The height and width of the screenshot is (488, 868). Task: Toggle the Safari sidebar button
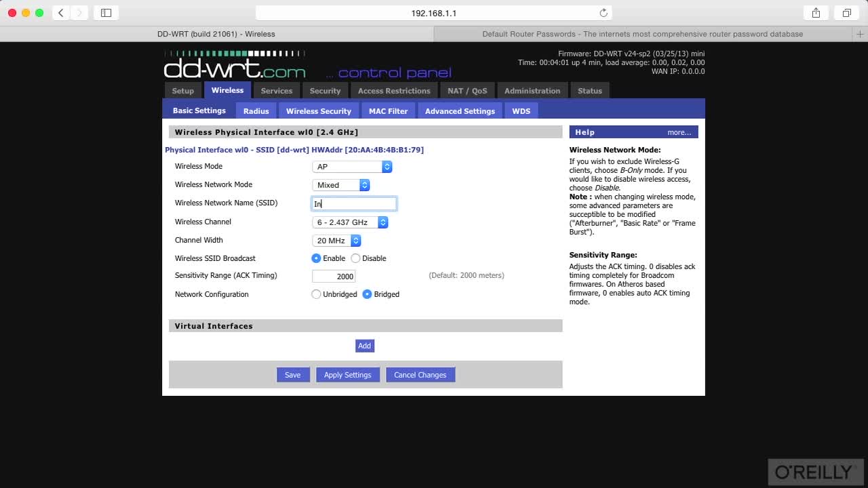(x=106, y=13)
